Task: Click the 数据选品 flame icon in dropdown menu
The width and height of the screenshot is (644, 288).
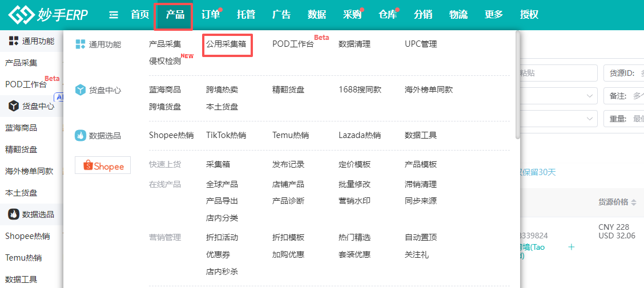Action: (x=80, y=135)
